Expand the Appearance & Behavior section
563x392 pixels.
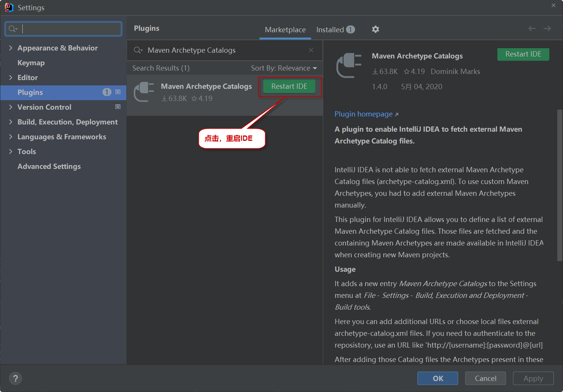(11, 48)
